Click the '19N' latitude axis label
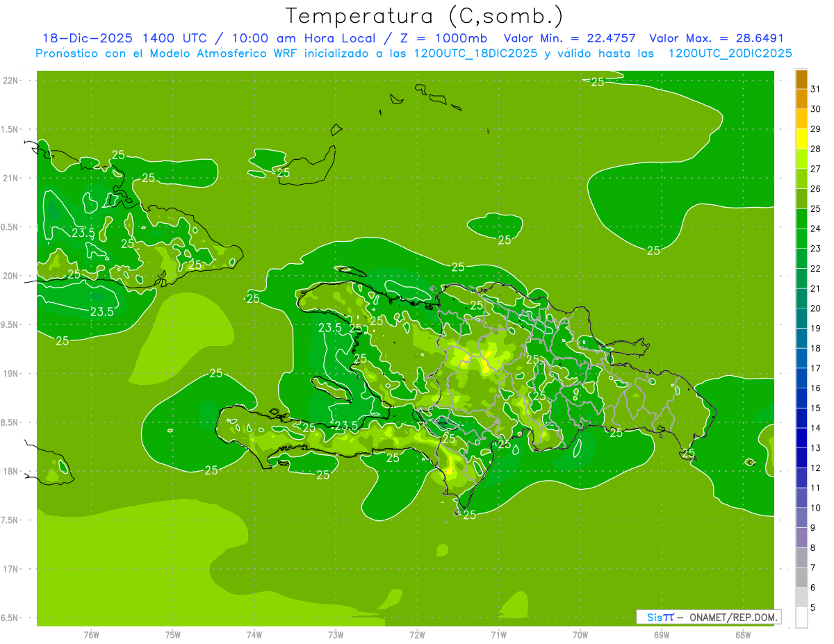 tap(10, 373)
